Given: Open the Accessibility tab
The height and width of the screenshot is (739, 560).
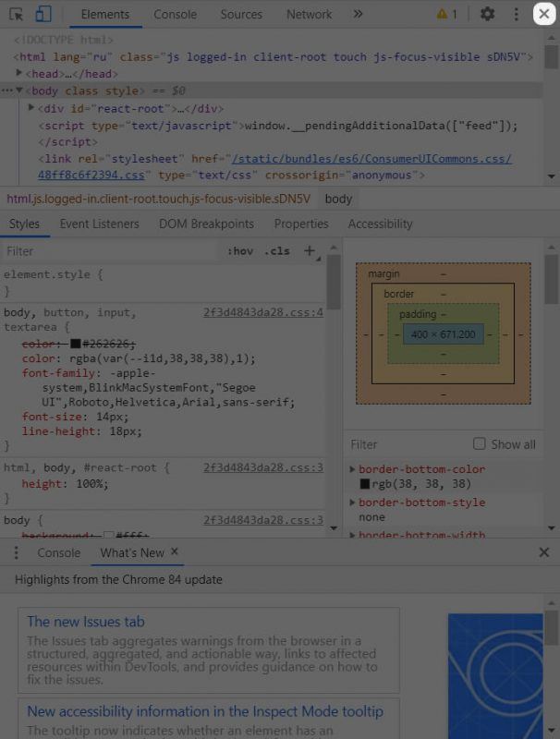Looking at the screenshot, I should pos(380,224).
